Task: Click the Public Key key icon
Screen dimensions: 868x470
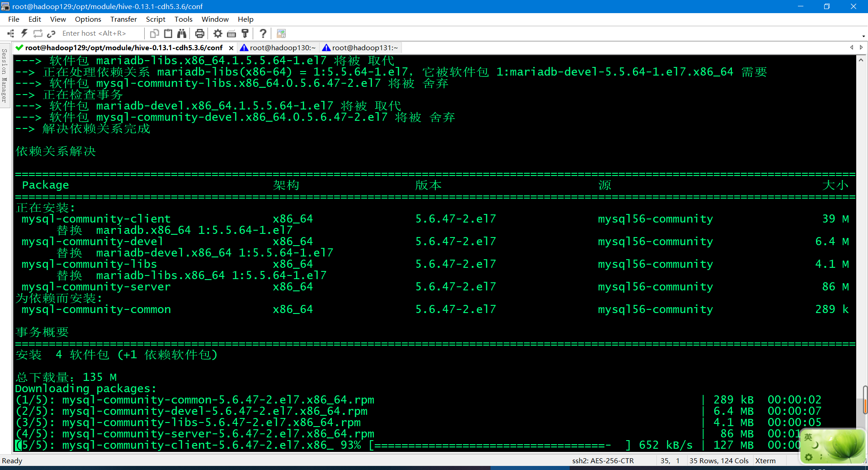Action: 245,33
